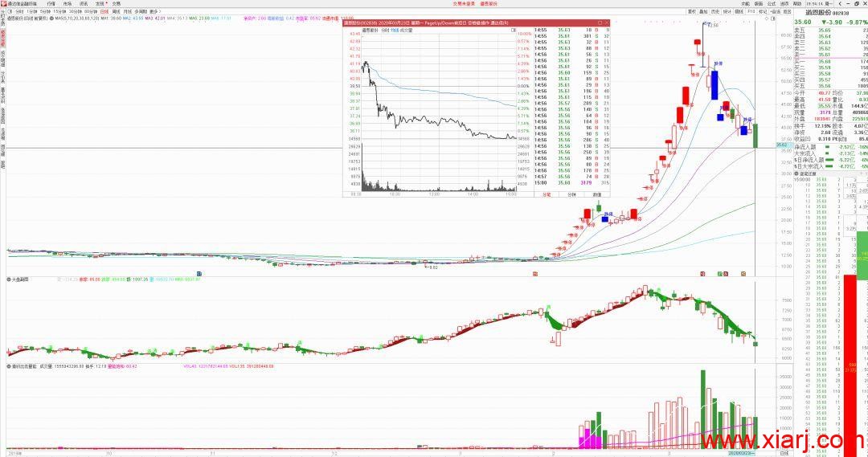
Task: Open MA indicator settings gear icon
Action: pos(51,18)
